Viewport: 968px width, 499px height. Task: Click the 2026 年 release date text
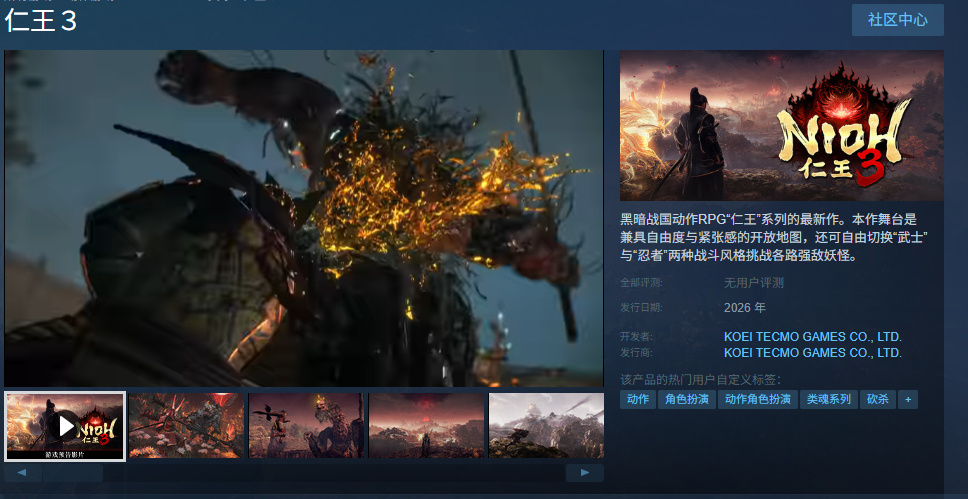pyautogui.click(x=745, y=307)
